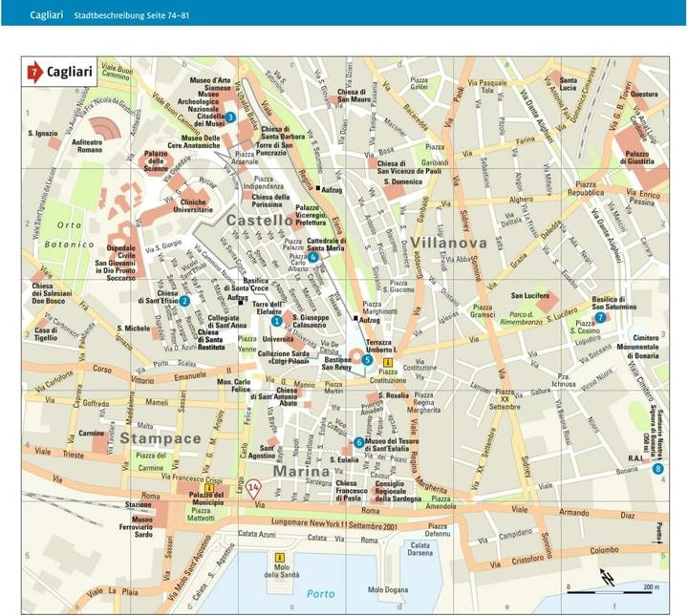Image resolution: width=688 pixels, height=616 pixels.
Task: Click the Aufzug square below Basilica di Santa Croce
Action: 241,303
